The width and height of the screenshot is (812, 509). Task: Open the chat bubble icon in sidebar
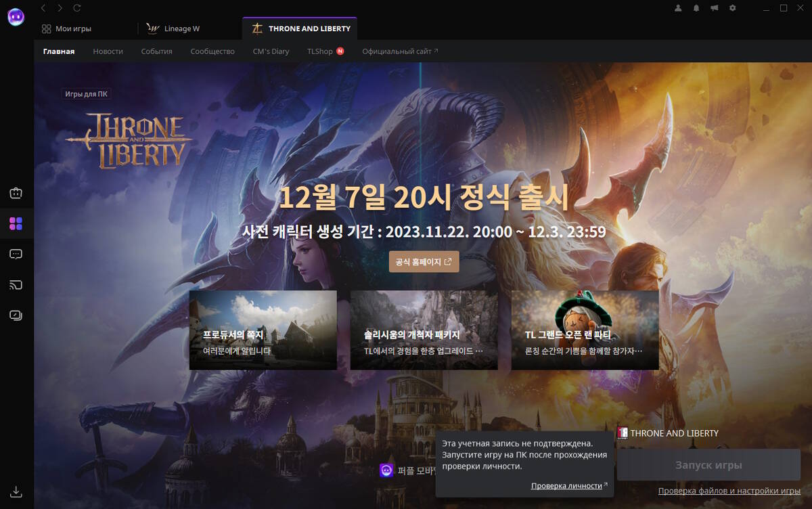click(16, 254)
